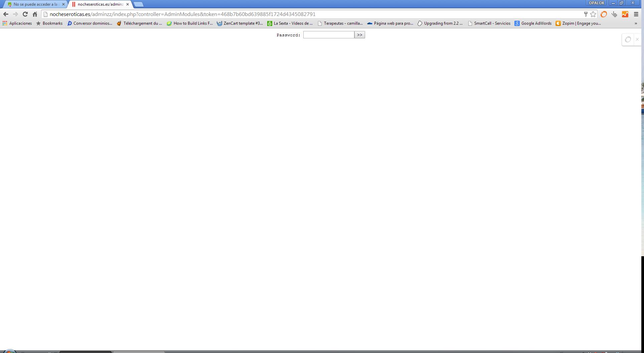Click the dotted grid extension icon

tap(614, 14)
